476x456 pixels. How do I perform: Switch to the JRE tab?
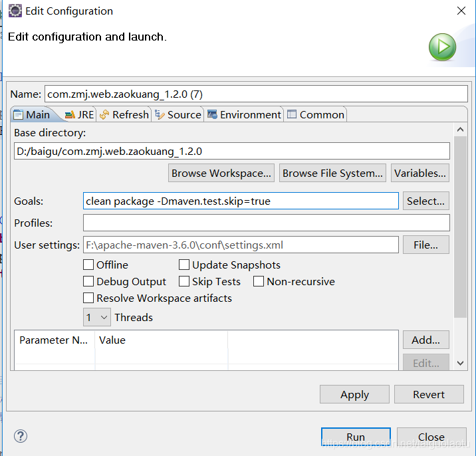[x=80, y=115]
